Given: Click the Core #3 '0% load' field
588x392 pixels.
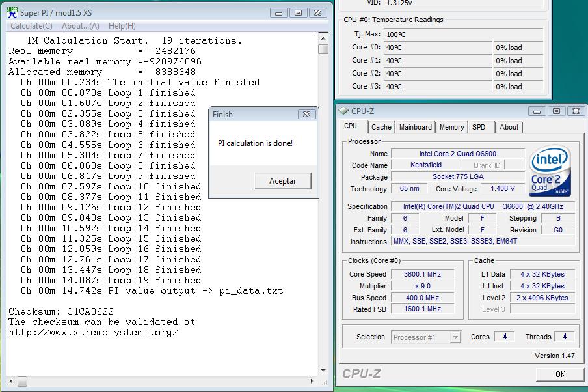Looking at the screenshot, I should [x=518, y=87].
